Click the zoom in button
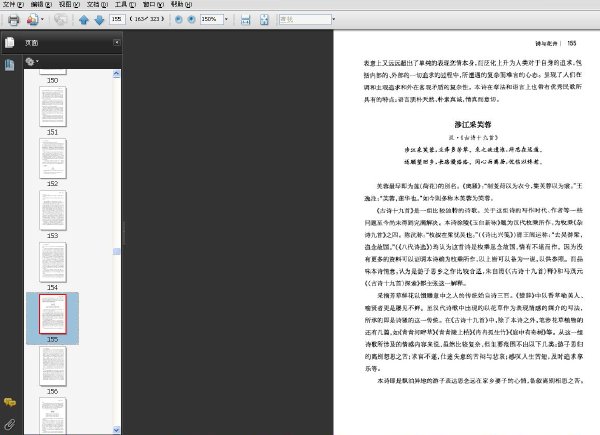Screen dimensions: 600x435 pyautogui.click(x=192, y=19)
